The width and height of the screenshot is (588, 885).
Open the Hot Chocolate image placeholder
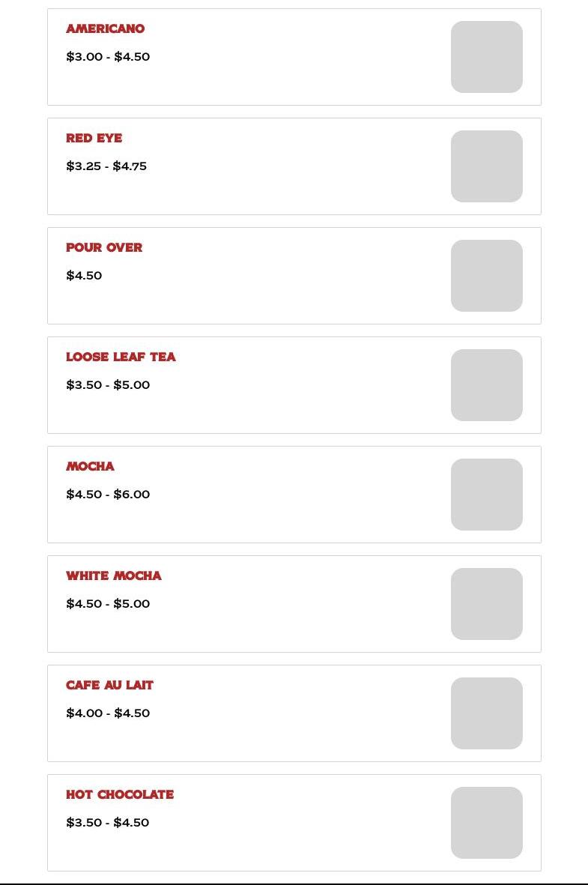coord(486,823)
